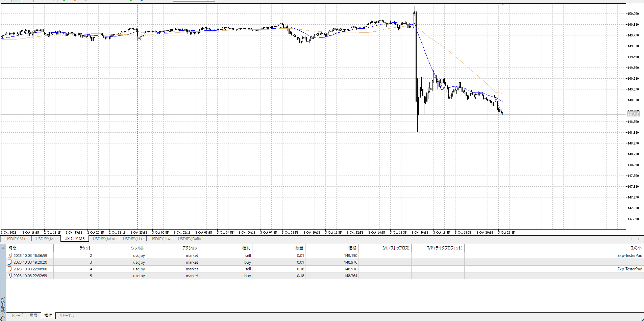Open the USDJPY,H1 chart tab
Screen dimensions: 644x321
click(132, 239)
